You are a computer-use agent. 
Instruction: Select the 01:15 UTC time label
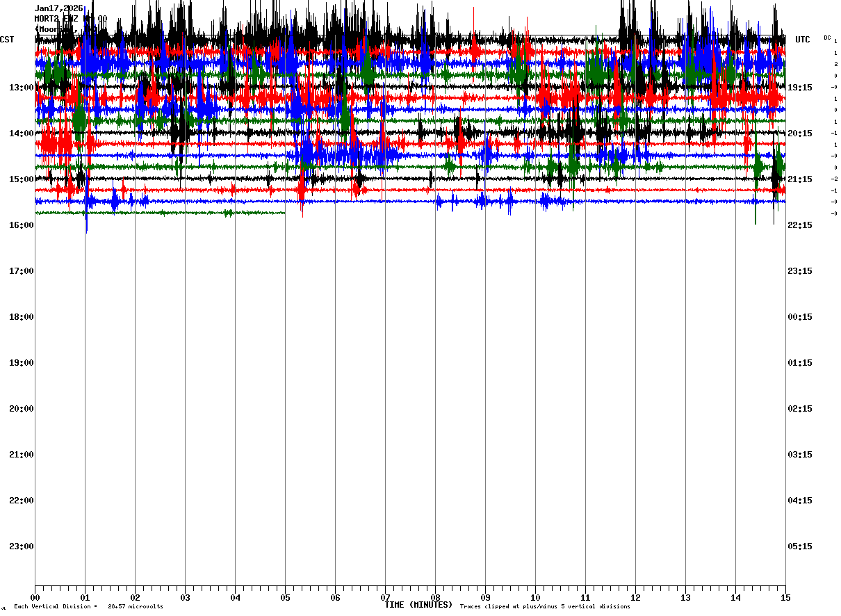[801, 363]
